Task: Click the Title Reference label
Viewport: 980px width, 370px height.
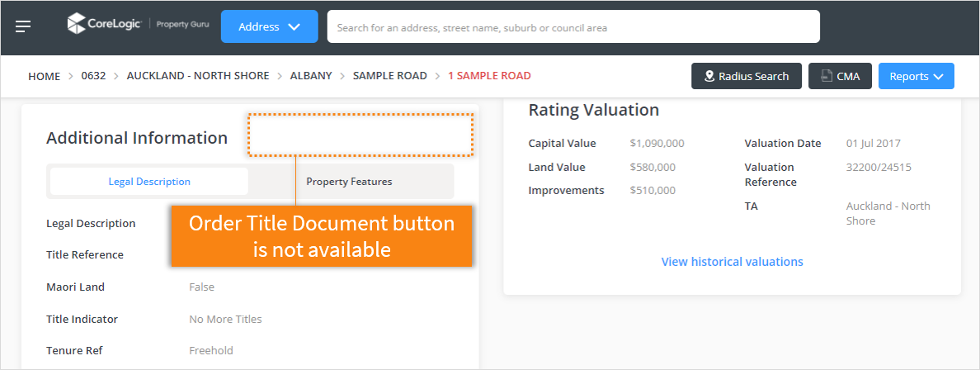Action: pos(85,255)
